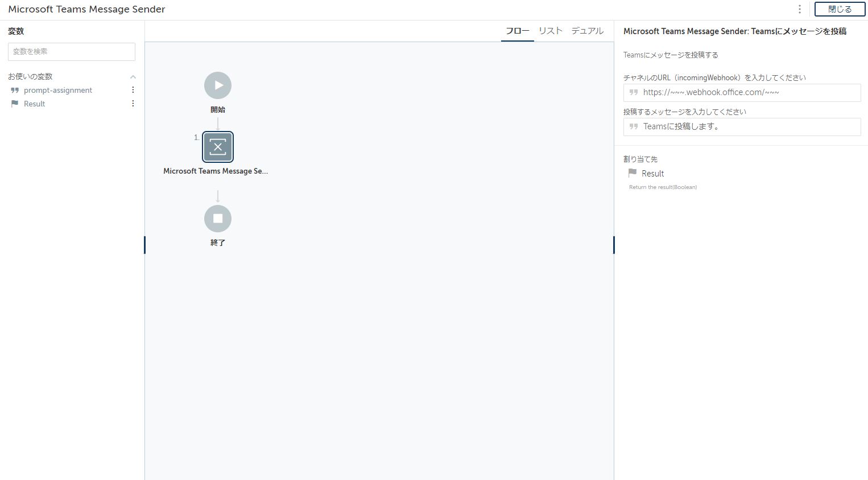Click the Teamsにメッセージを投稿する description text
Screen dimensions: 868x480
click(x=671, y=55)
